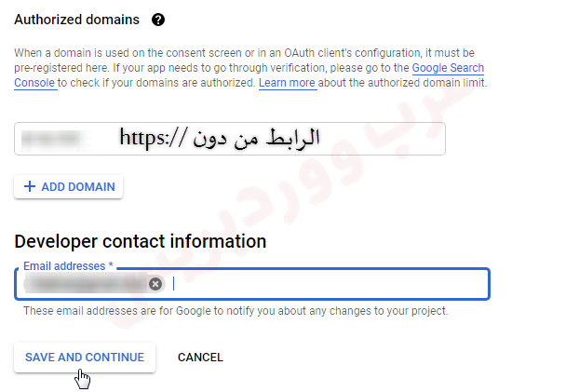Viewport: 579px width, 392px height.
Task: Open the Google Search Console link
Action: pyautogui.click(x=450, y=69)
